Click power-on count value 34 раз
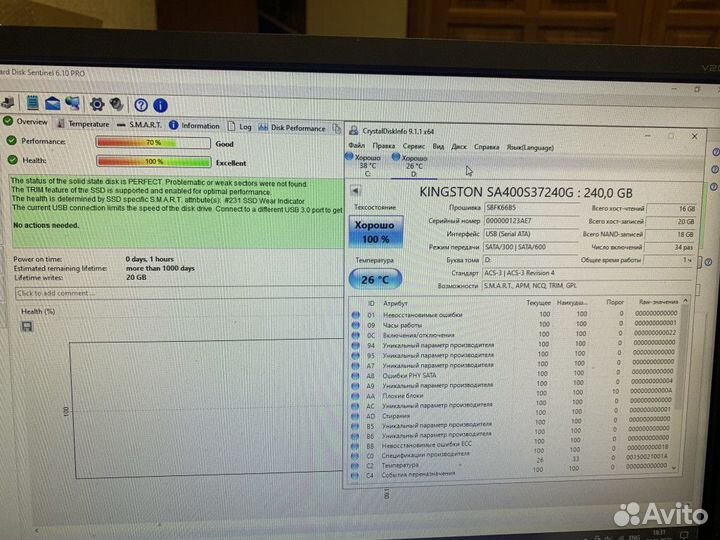 [670, 247]
